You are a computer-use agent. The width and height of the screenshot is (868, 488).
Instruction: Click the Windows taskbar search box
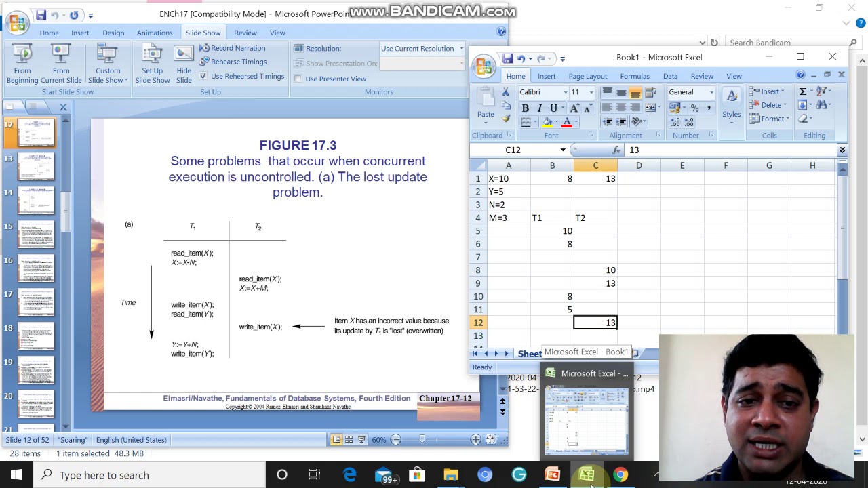(x=149, y=475)
